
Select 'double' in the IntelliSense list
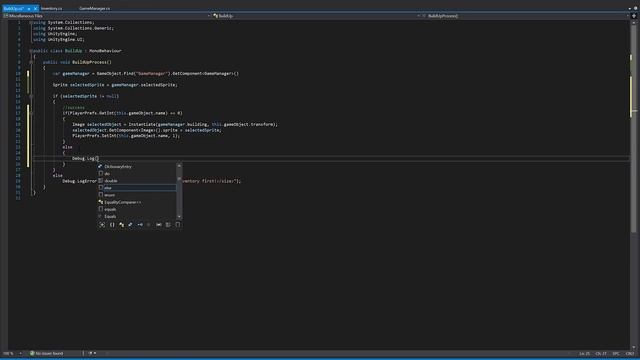coord(137,180)
